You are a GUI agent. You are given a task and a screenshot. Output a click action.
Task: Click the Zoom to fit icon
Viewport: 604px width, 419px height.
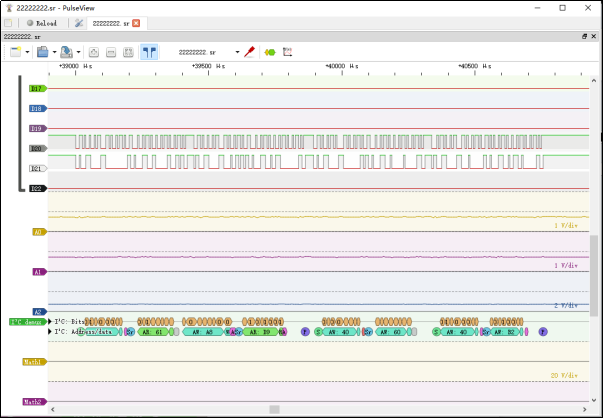point(128,52)
